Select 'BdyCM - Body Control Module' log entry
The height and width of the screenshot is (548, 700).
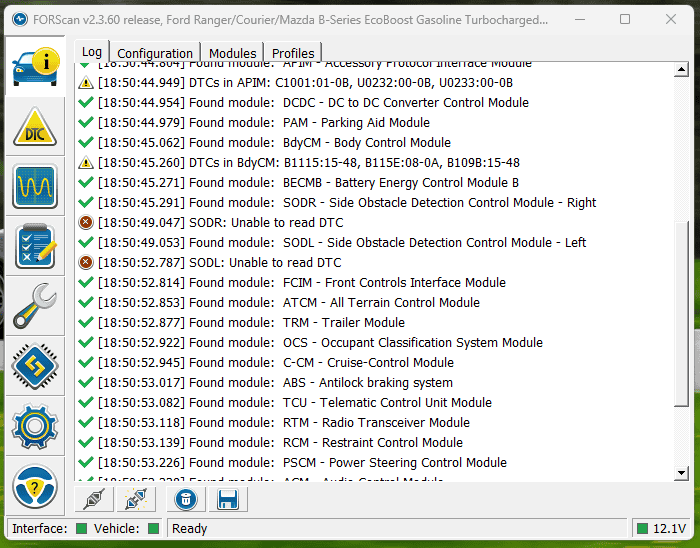coord(274,143)
